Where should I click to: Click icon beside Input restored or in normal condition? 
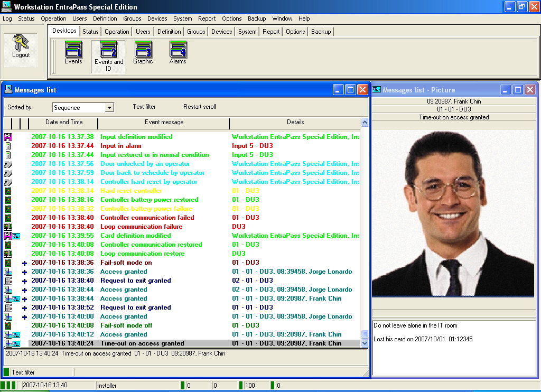point(7,155)
